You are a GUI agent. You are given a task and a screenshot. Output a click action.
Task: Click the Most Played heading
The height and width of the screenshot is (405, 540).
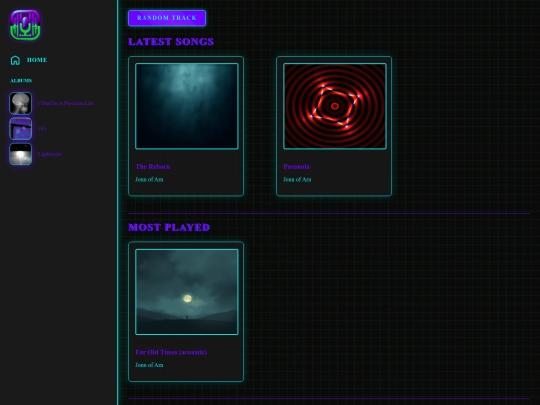coord(169,227)
